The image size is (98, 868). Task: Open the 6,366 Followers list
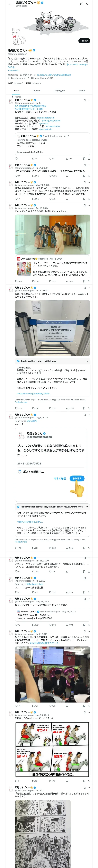33,83
